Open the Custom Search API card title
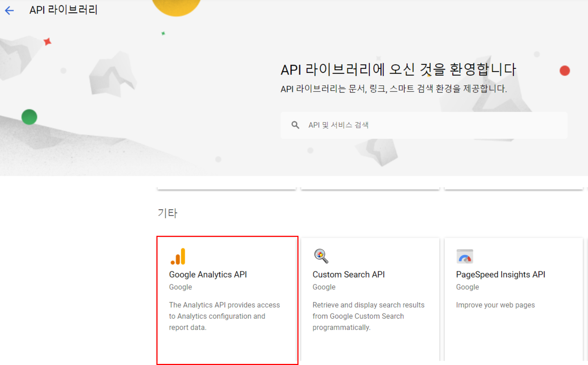The height and width of the screenshot is (365, 588). point(348,275)
